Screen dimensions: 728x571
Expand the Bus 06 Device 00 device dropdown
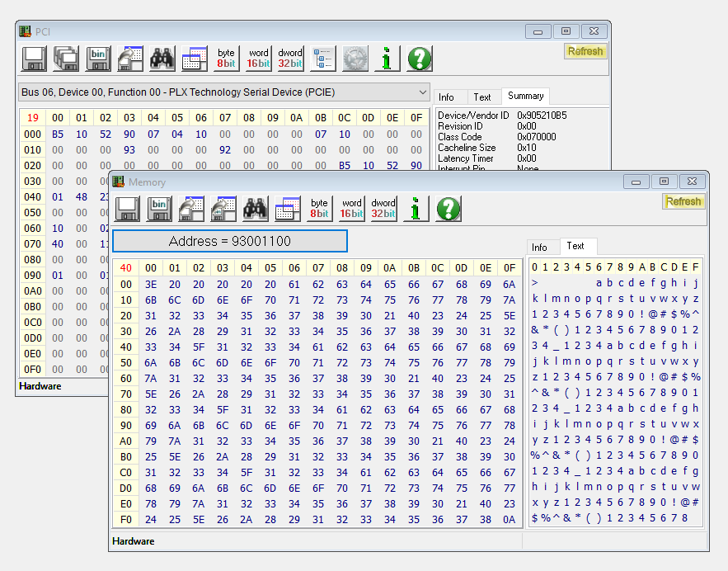coord(423,92)
